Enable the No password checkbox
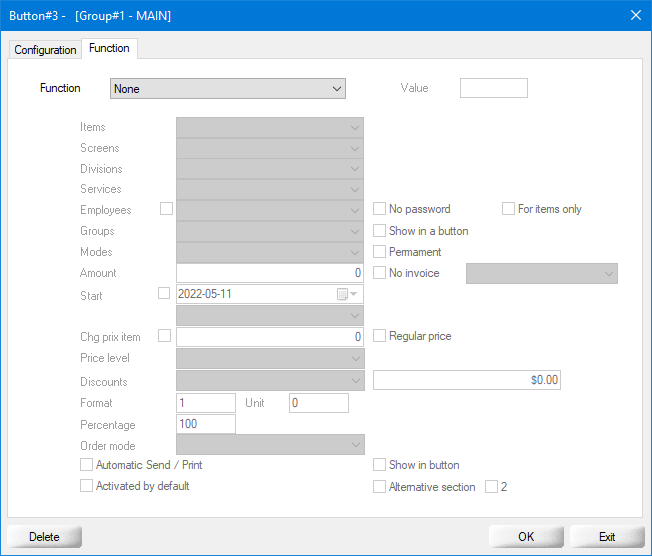This screenshot has height=556, width=652. pos(380,210)
